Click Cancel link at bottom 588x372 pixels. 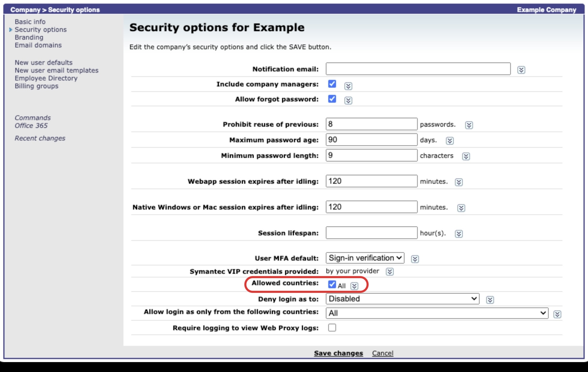383,353
